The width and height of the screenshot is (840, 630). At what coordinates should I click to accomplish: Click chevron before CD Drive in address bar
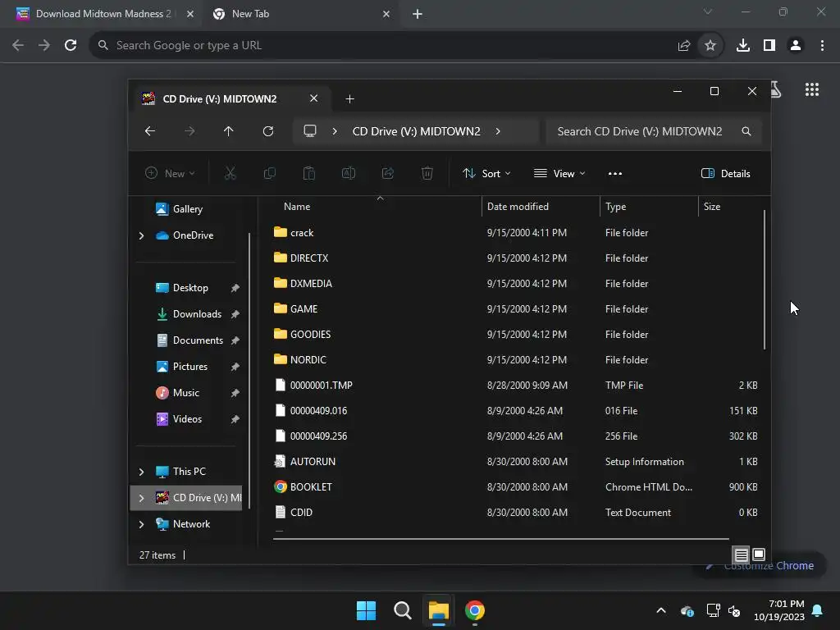335,131
